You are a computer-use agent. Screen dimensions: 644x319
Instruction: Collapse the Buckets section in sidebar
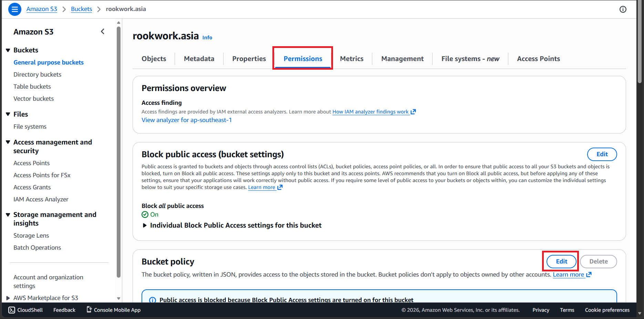pos(8,50)
